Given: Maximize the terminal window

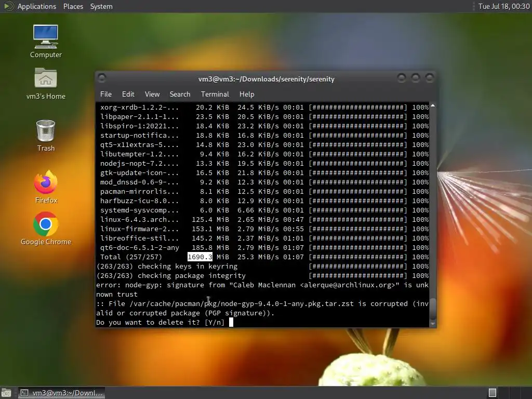Looking at the screenshot, I should click(415, 78).
